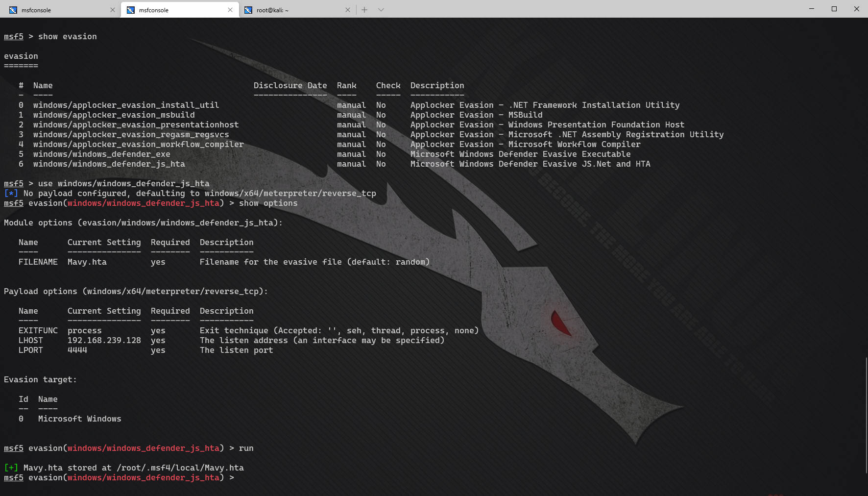Click the root@kali tab's terminal icon
The height and width of the screenshot is (496, 868).
[x=248, y=10]
